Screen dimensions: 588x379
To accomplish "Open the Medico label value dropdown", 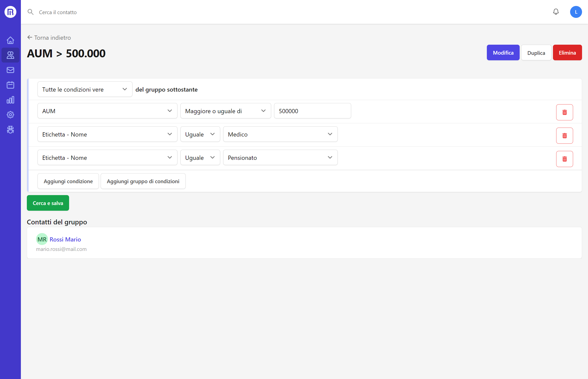I will pos(280,134).
